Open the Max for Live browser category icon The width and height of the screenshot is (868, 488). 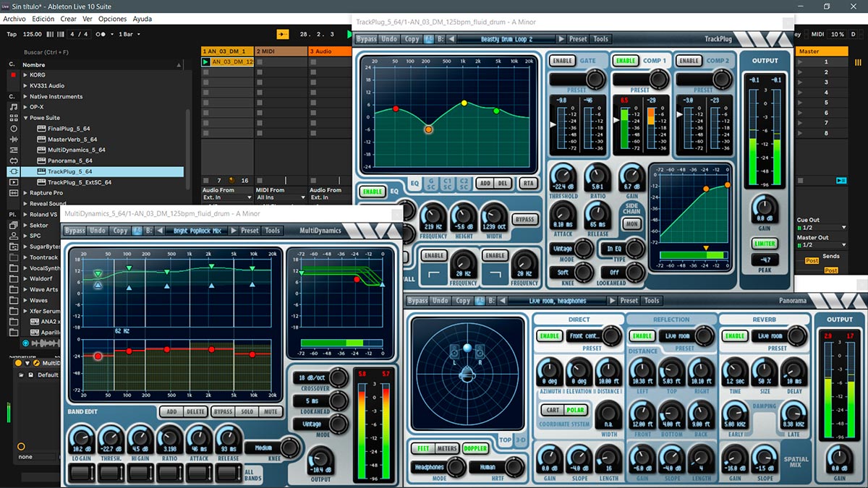[x=14, y=160]
